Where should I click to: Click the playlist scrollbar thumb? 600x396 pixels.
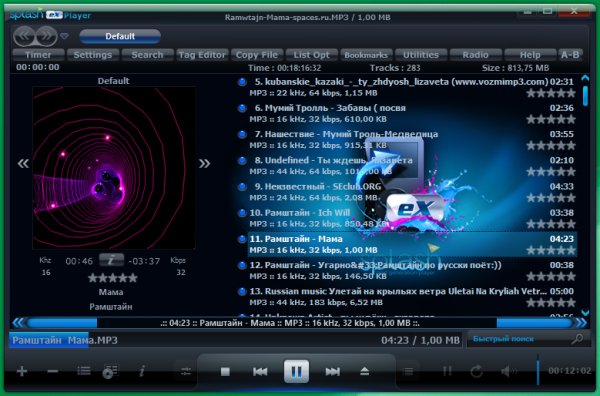pyautogui.click(x=585, y=96)
